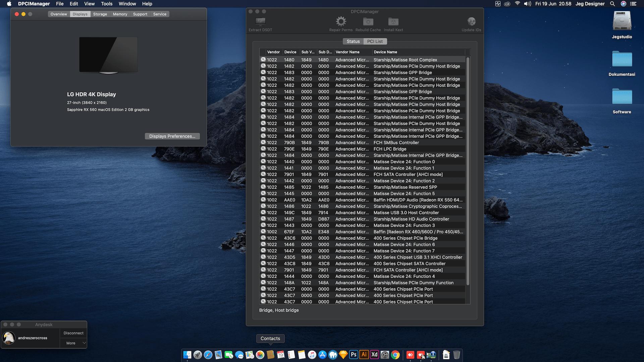This screenshot has width=644, height=362.
Task: Open Photoshop from the dock
Action: pyautogui.click(x=354, y=355)
